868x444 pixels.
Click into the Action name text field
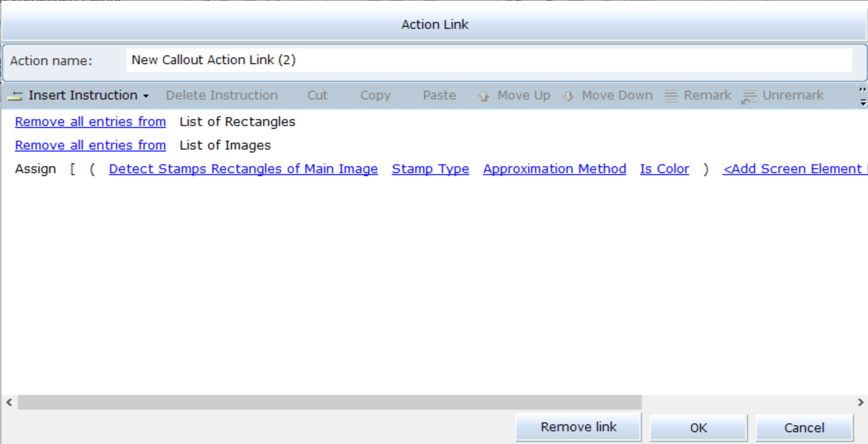tap(489, 60)
